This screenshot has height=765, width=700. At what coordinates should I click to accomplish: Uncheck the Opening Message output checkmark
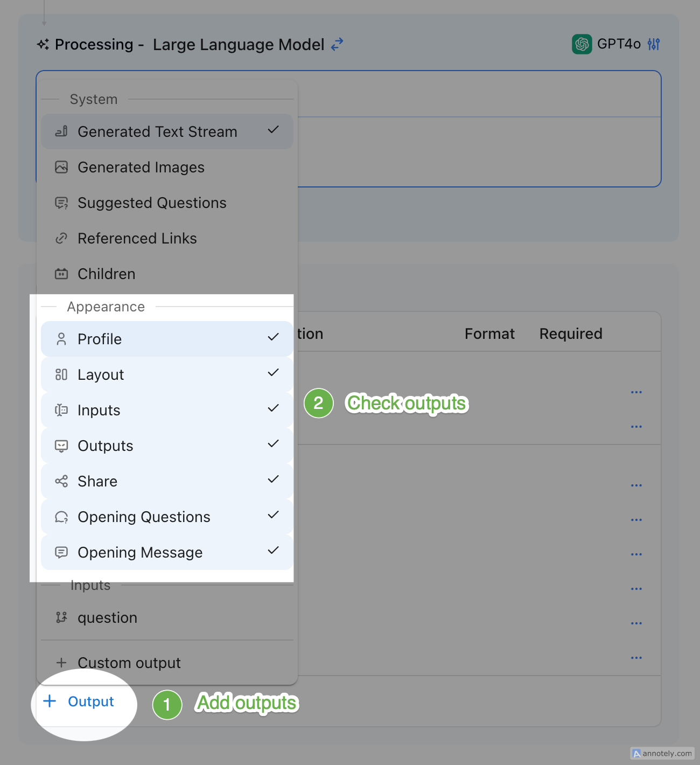pyautogui.click(x=273, y=551)
